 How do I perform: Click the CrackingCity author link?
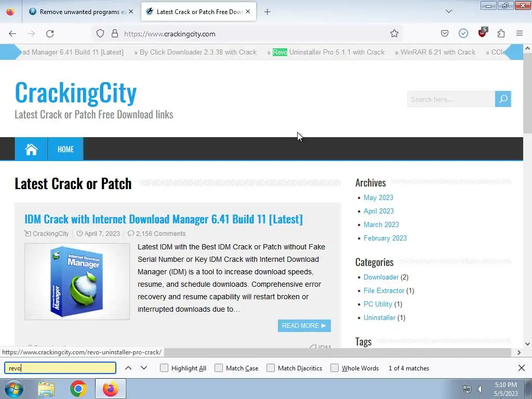pyautogui.click(x=50, y=233)
